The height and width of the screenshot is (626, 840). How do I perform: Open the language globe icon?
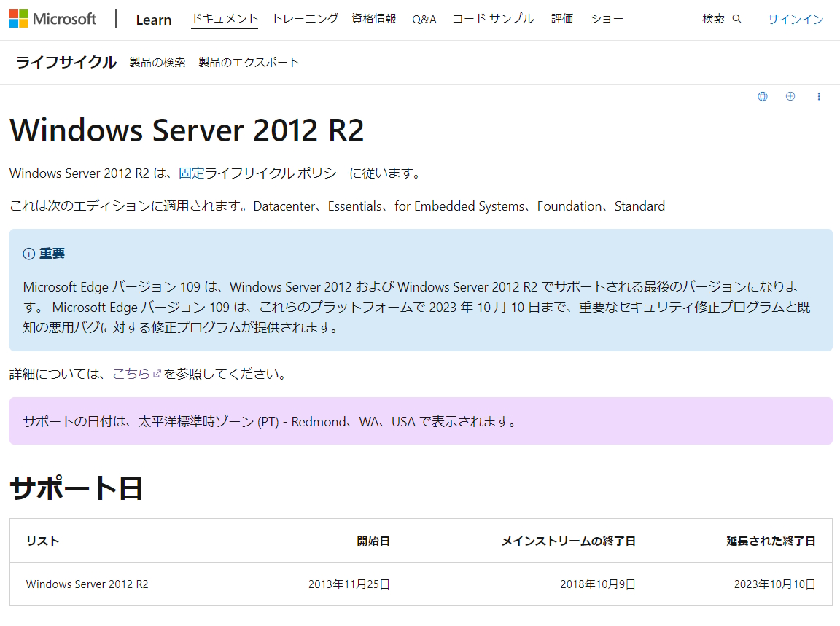(762, 95)
